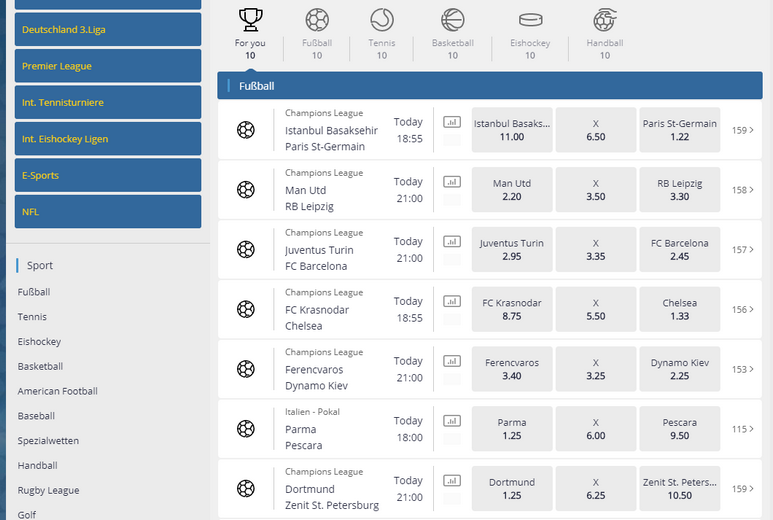This screenshot has height=520, width=773.
Task: Open Int. Tennisturniere quick link
Action: coord(108,103)
